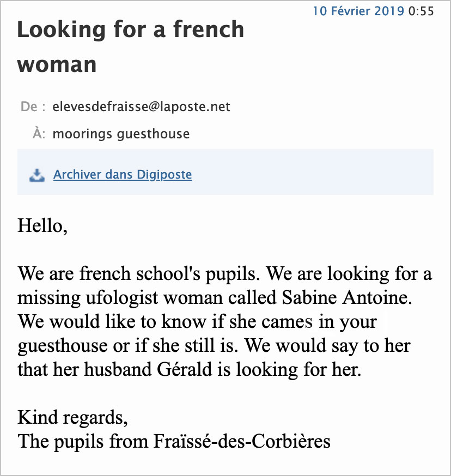Click the Hello, greeting line
The height and width of the screenshot is (476, 451).
point(42,226)
